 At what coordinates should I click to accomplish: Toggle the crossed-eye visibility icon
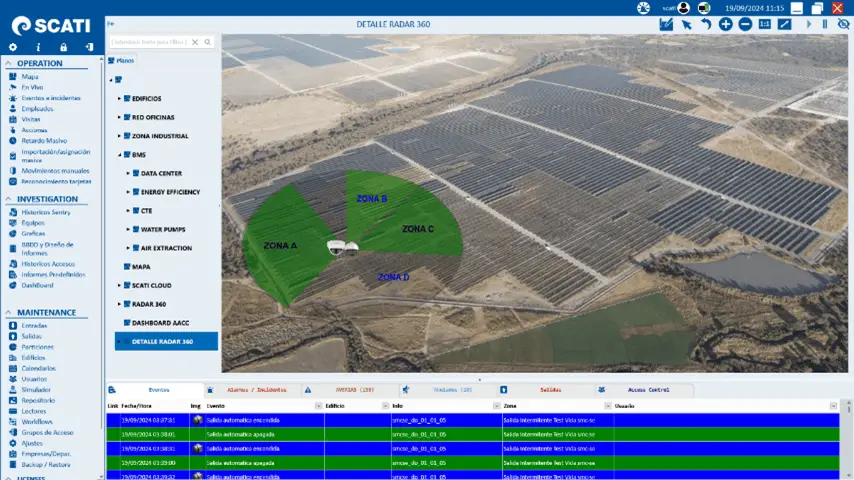click(843, 24)
